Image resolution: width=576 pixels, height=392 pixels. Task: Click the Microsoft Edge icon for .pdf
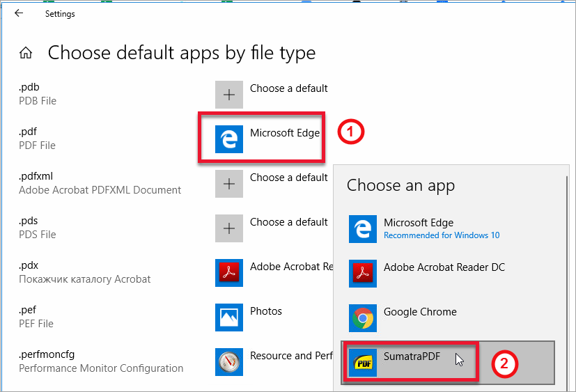pyautogui.click(x=229, y=139)
